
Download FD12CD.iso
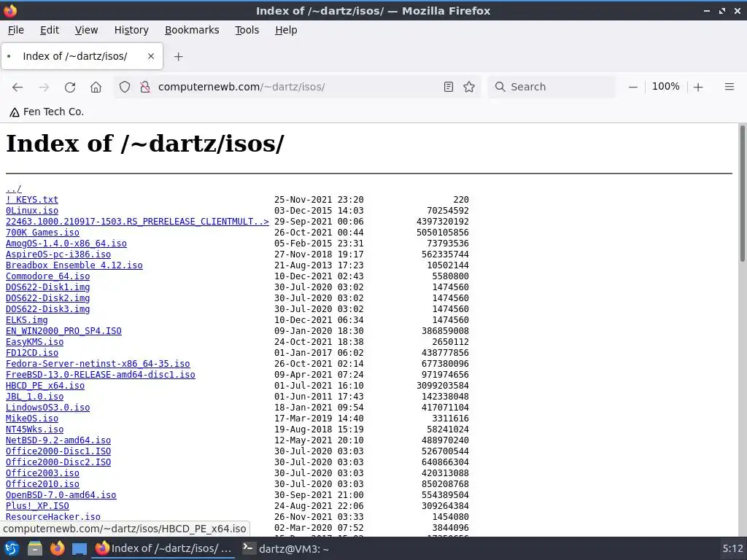[32, 353]
